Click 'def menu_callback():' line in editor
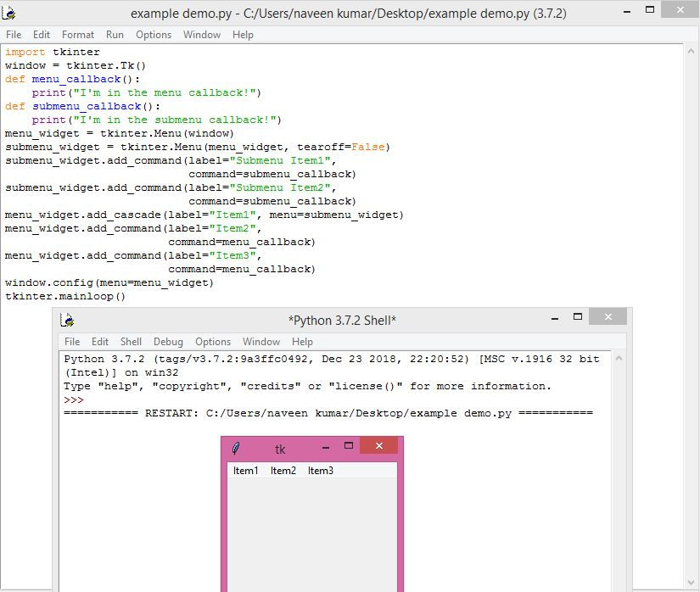700x592 pixels. tap(72, 79)
